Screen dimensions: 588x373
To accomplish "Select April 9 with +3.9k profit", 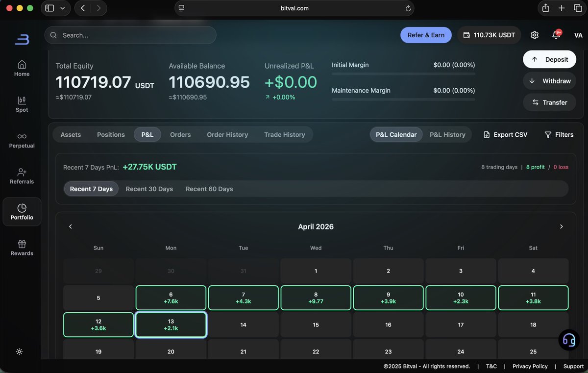I will tap(389, 298).
